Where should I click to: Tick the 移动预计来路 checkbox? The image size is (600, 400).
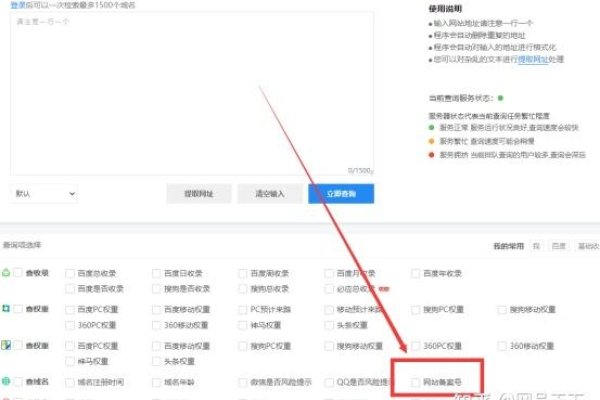point(329,309)
